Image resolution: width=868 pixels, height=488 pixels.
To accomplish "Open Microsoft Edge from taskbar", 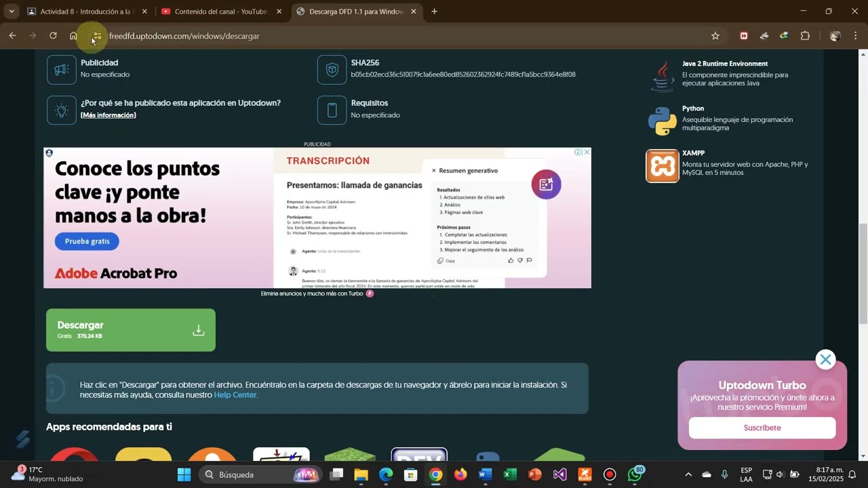I will click(x=386, y=474).
